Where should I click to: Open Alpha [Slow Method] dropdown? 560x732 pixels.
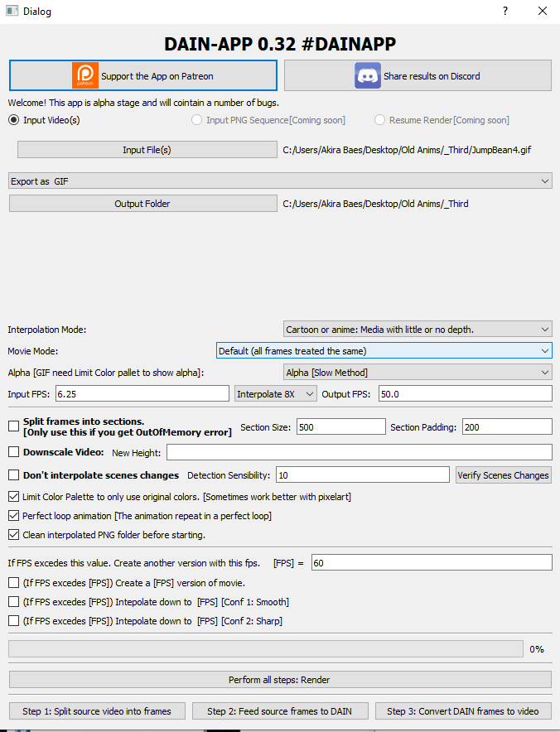tap(418, 373)
